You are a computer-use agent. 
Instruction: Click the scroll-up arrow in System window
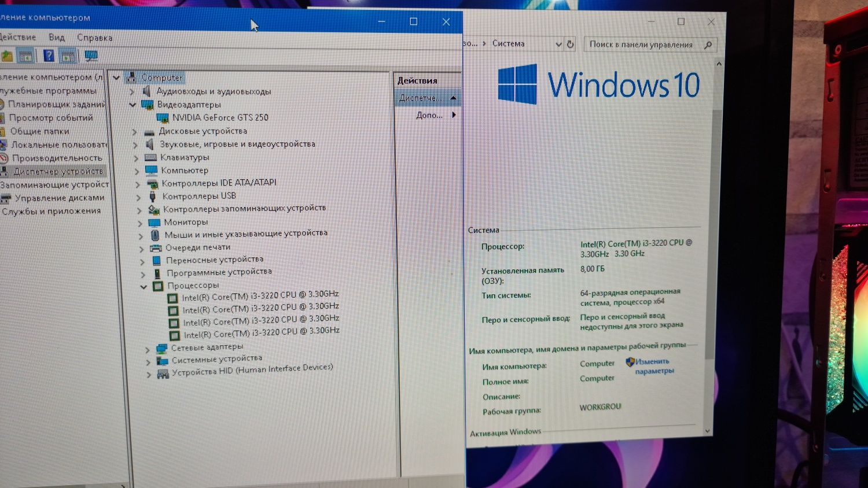[719, 64]
